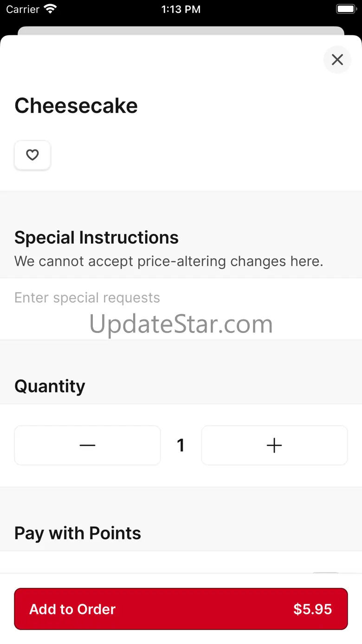
Task: Tap the Cheesecake title
Action: tap(76, 106)
